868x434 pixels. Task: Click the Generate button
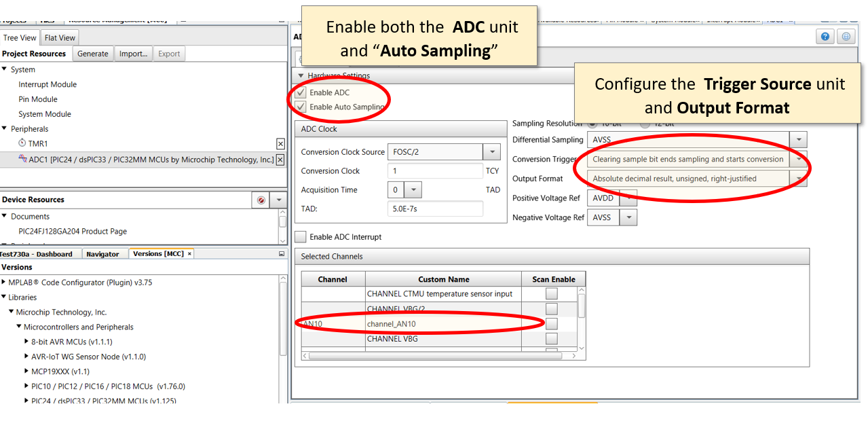[92, 53]
